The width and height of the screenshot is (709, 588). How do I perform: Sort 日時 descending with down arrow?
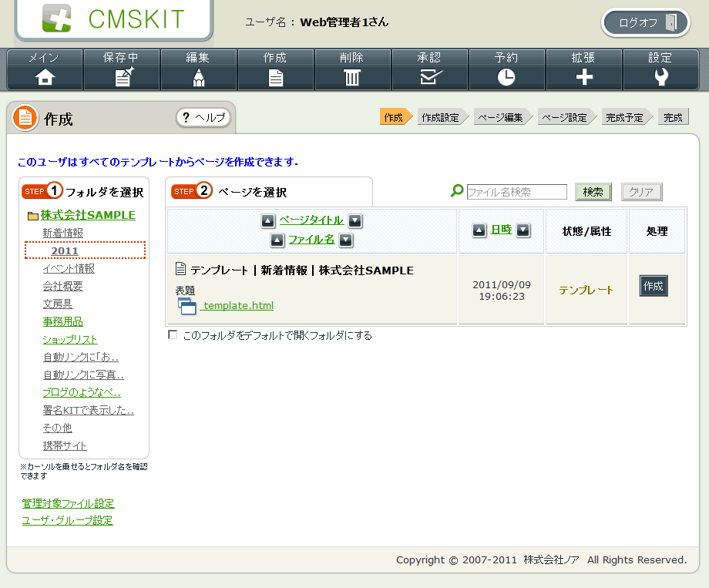[x=523, y=230]
